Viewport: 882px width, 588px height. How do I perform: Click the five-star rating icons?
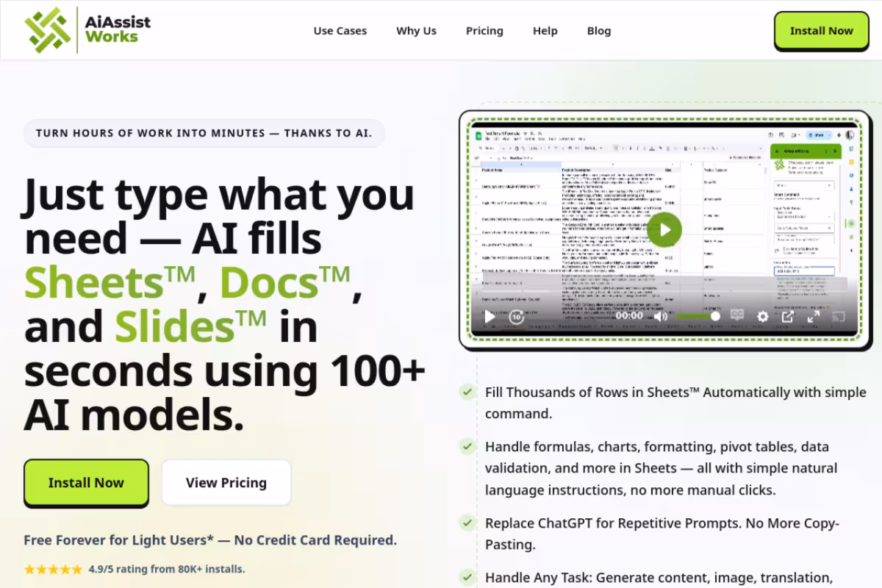pos(53,569)
